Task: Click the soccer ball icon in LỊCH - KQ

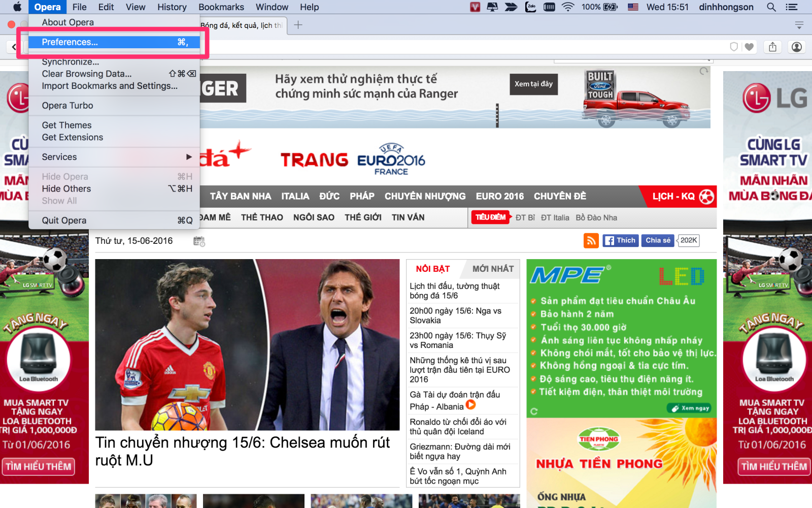Action: click(x=706, y=197)
